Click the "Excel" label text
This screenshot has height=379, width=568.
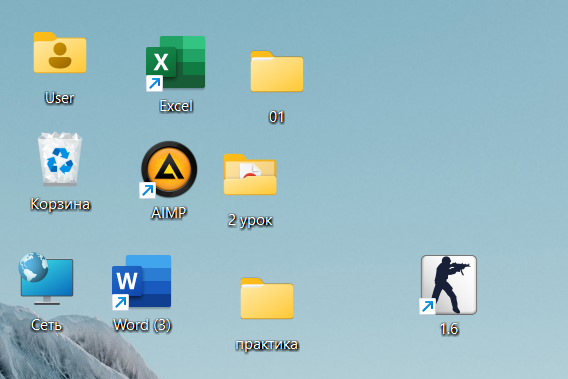click(x=176, y=106)
